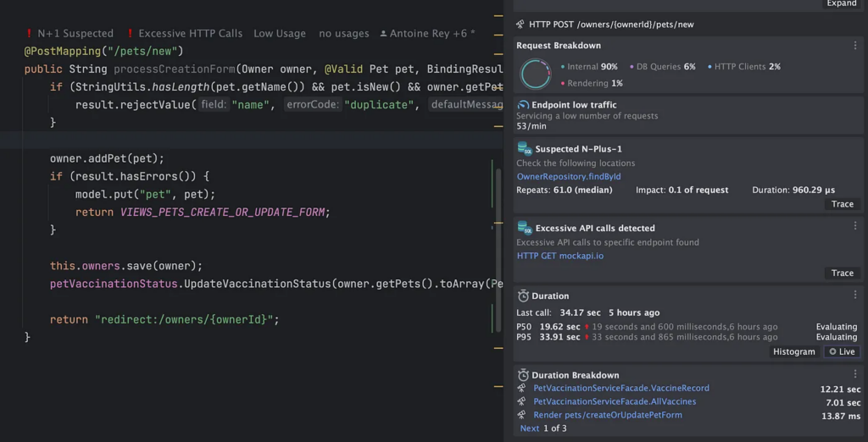Click the SQL icon beside Excessive API calls detected
Image resolution: width=868 pixels, height=442 pixels.
point(524,228)
